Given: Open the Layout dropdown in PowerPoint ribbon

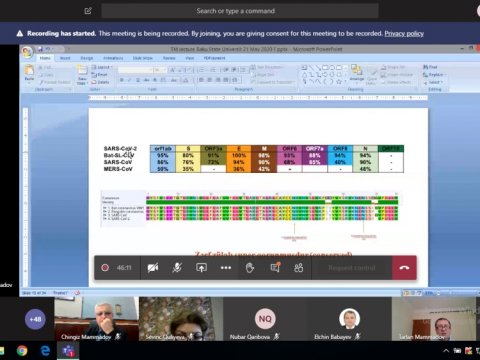Looking at the screenshot, I should [x=101, y=67].
